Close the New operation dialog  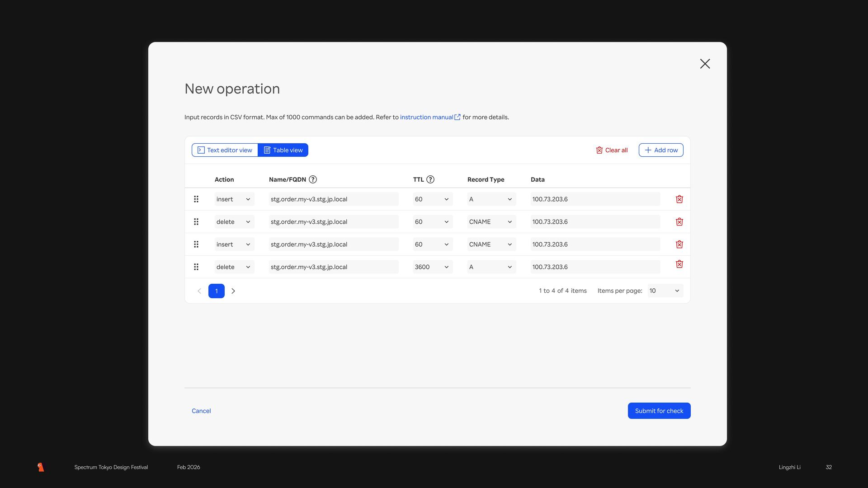point(705,64)
